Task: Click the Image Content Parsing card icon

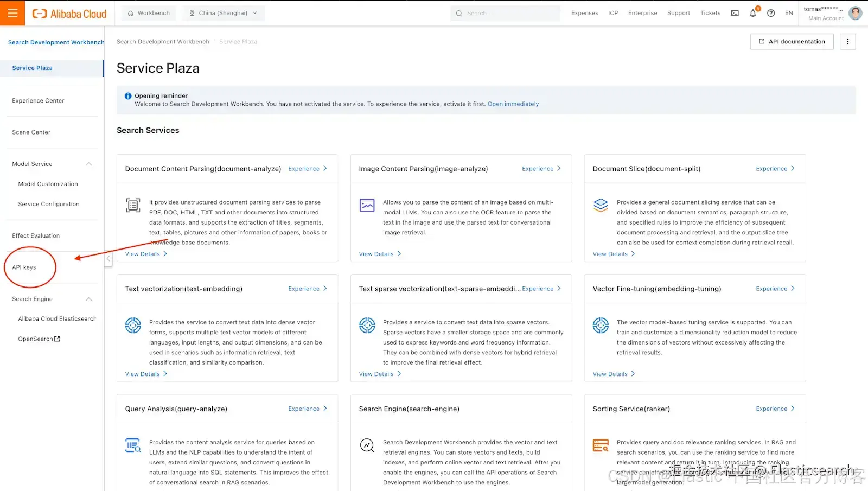Action: [367, 205]
